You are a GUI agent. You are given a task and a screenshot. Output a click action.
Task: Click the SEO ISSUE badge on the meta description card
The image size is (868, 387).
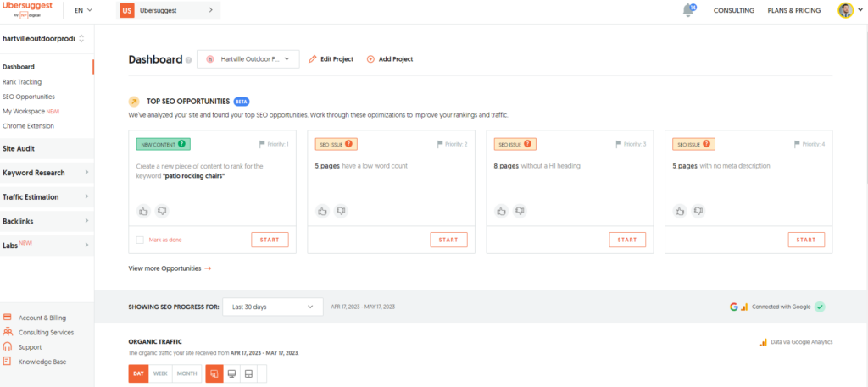coord(693,144)
